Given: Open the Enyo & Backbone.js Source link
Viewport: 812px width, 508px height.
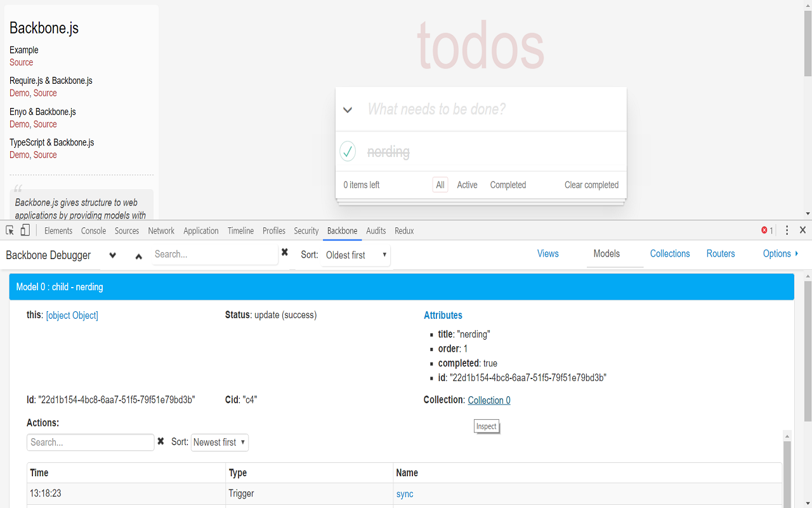Looking at the screenshot, I should tap(45, 124).
